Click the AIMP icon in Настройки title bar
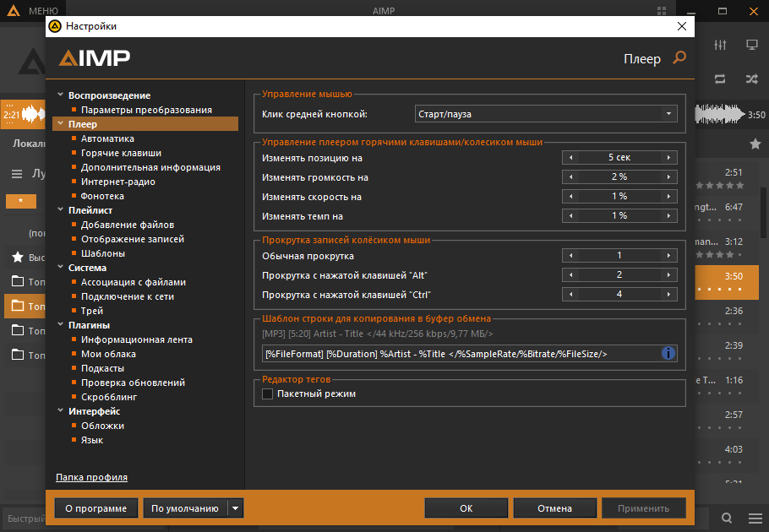This screenshot has height=532, width=769. [55, 26]
